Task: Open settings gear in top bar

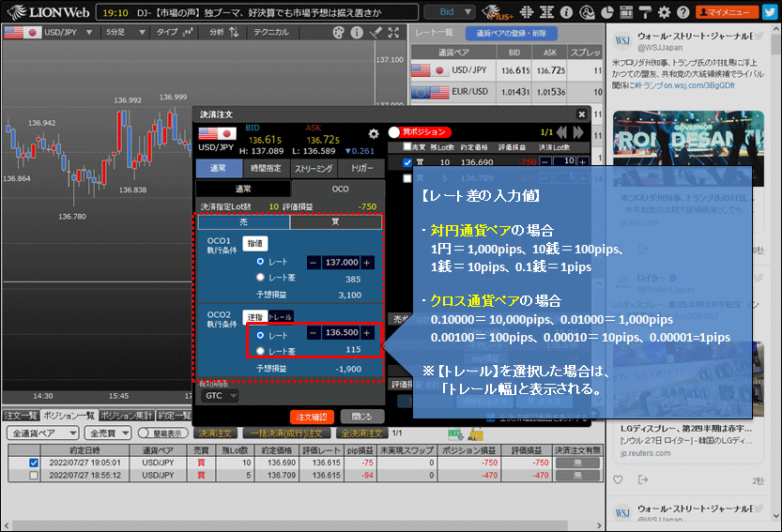Action: click(x=665, y=12)
